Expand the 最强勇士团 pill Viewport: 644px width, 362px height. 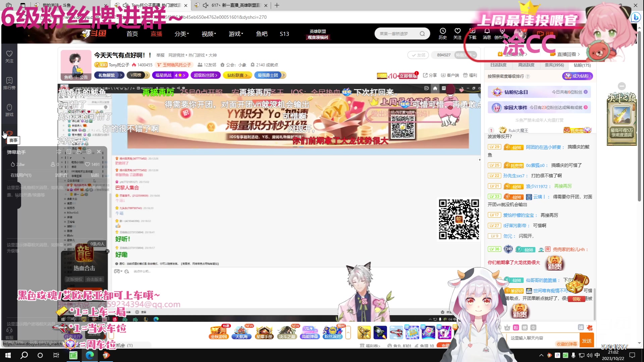(270, 75)
